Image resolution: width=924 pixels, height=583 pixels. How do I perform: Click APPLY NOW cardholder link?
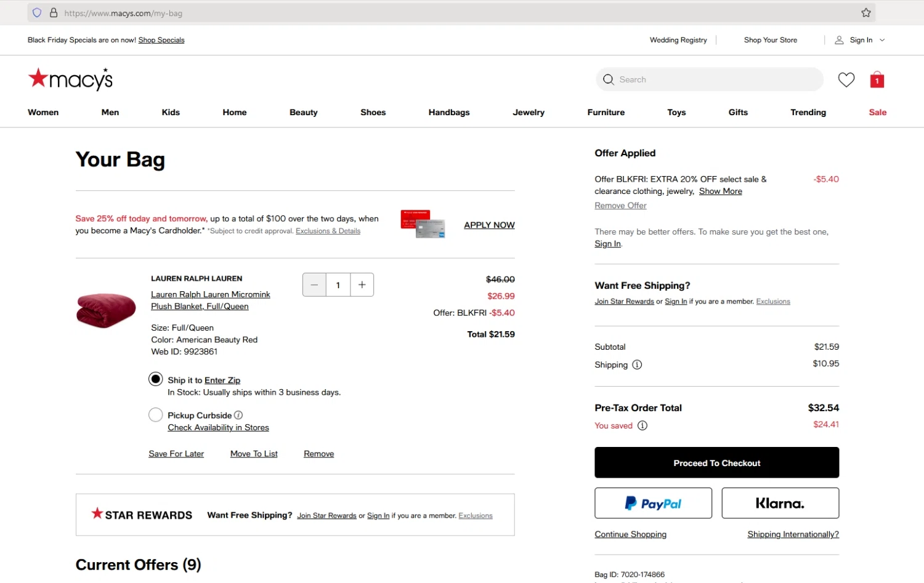[489, 225]
